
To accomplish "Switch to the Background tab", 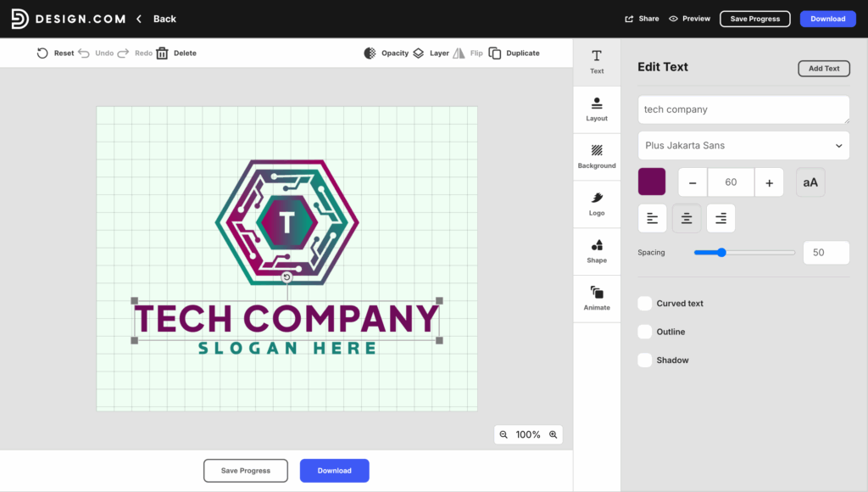I will 597,157.
